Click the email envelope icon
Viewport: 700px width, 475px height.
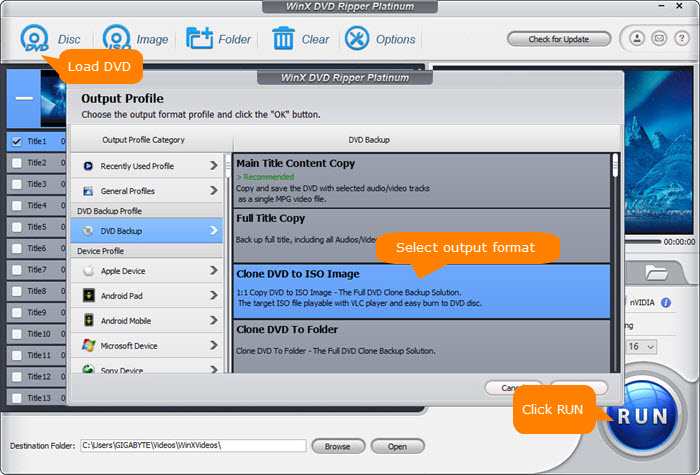[x=658, y=39]
